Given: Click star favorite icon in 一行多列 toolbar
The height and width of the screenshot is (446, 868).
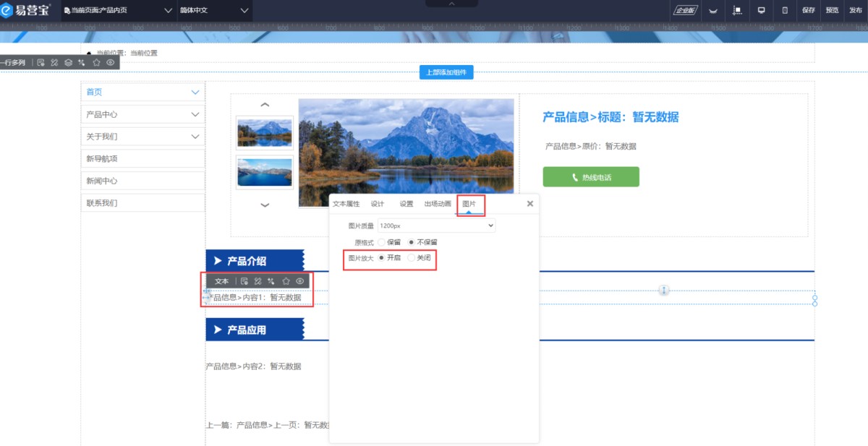Looking at the screenshot, I should [x=97, y=63].
